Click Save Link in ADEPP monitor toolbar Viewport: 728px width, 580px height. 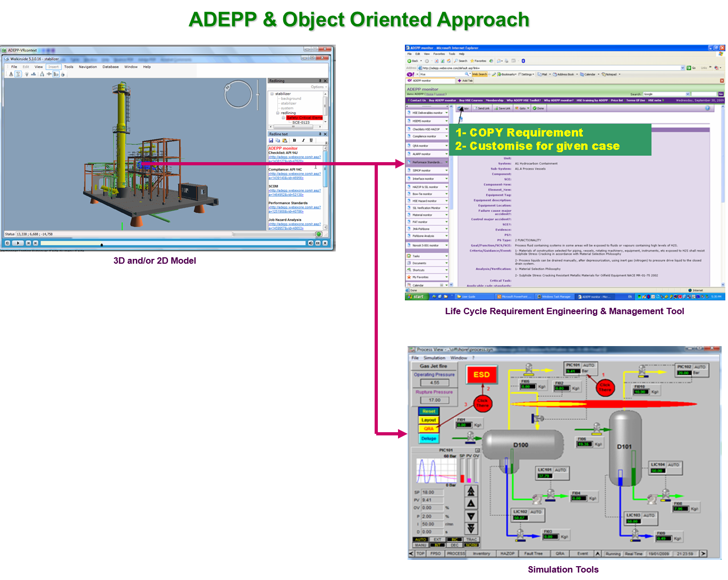pyautogui.click(x=503, y=108)
